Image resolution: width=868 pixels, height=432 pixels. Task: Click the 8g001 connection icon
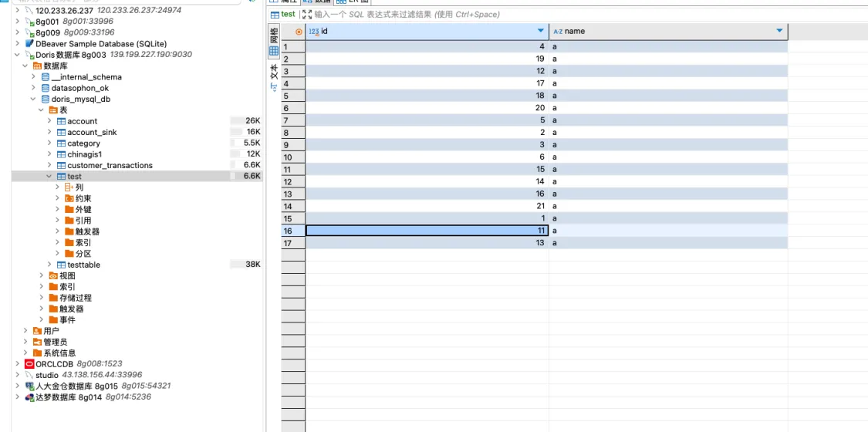pyautogui.click(x=29, y=22)
